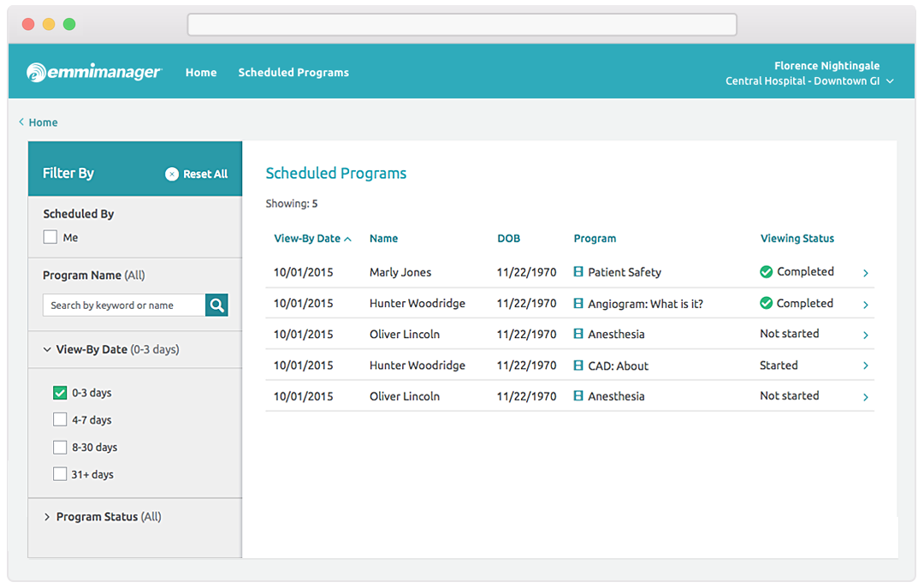Uncheck the 0-3 days filter

60,393
